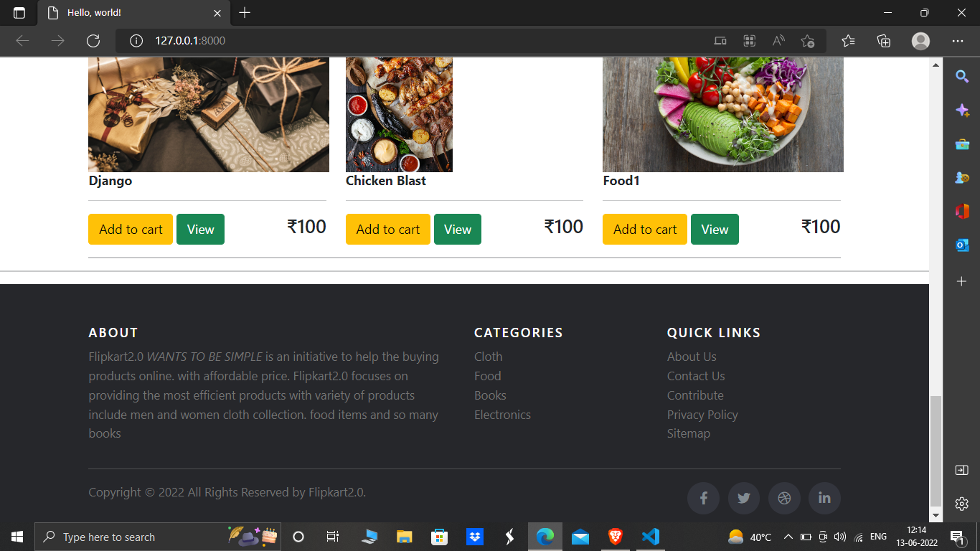
Task: Open Dribbble from footer social icons
Action: click(x=784, y=498)
